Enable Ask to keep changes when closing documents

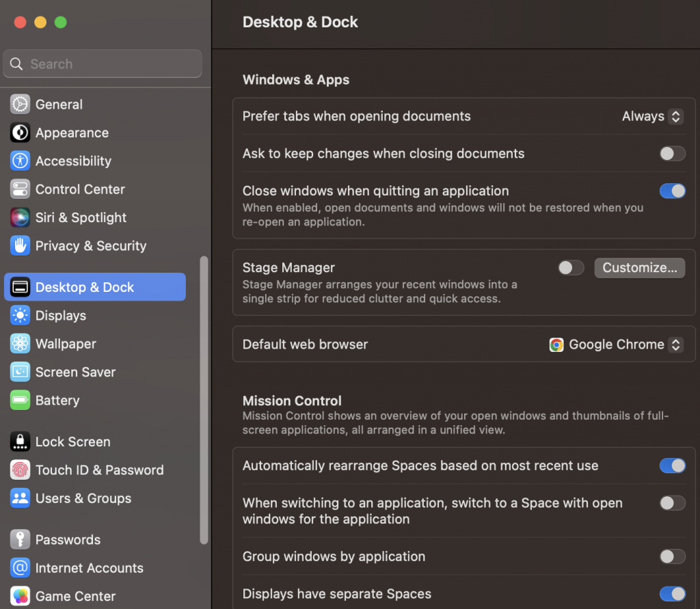click(x=672, y=154)
